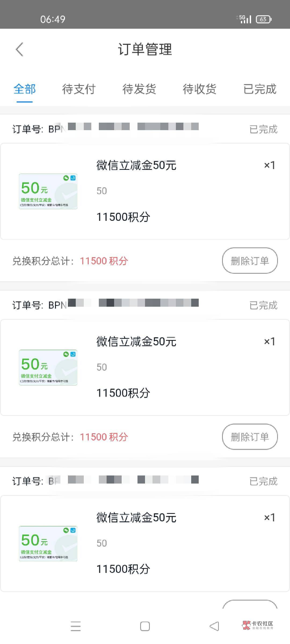
Task: Tap first 微信立减金50元 product title
Action: [x=136, y=165]
